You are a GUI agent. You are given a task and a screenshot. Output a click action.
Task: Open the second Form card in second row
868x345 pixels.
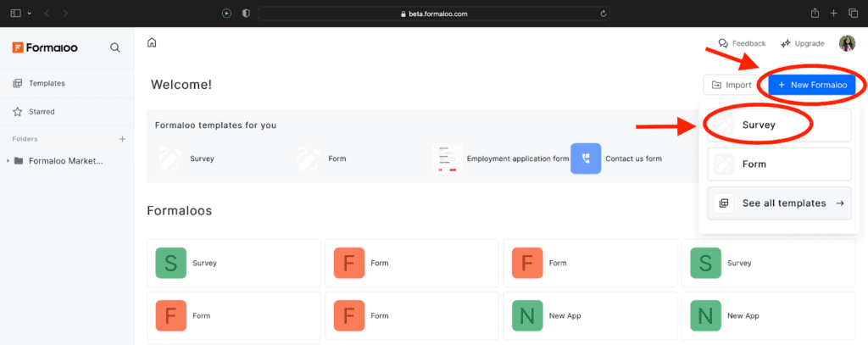[412, 315]
